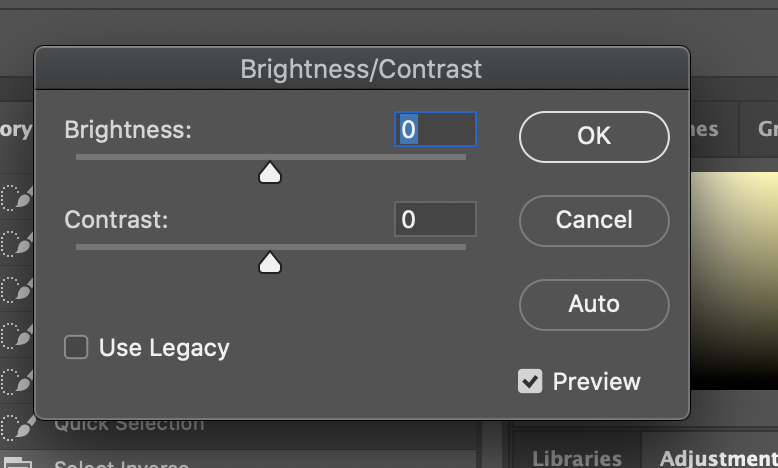
Task: Switch to the Adjustments tab
Action: pyautogui.click(x=718, y=458)
